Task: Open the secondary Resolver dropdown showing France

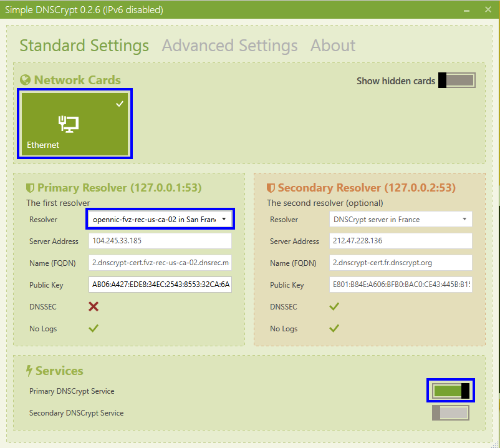Action: 400,219
